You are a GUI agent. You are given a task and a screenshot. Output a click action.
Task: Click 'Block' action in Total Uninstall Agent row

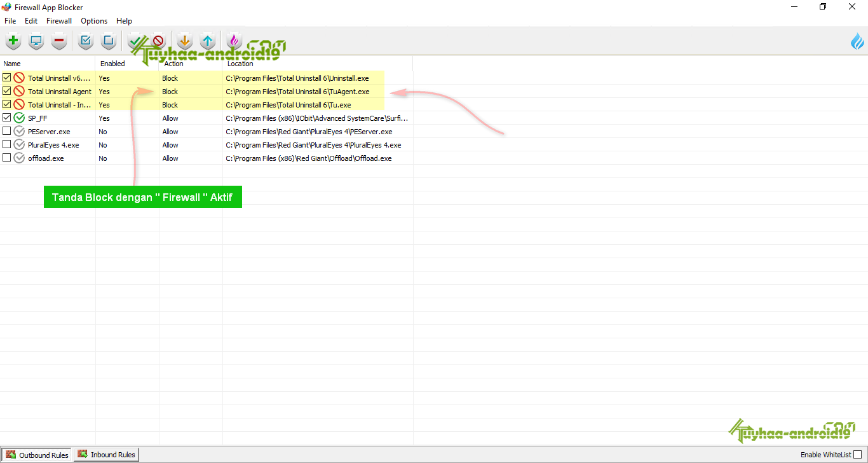click(x=170, y=92)
